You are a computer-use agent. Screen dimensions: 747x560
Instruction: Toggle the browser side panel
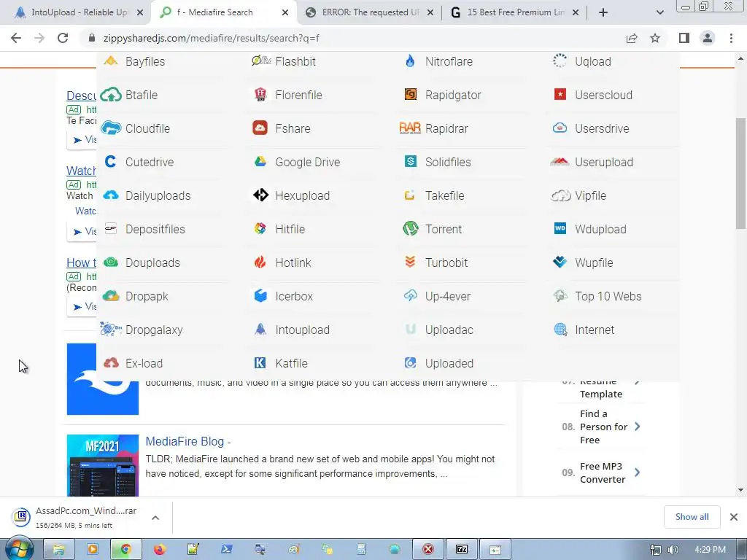pos(684,38)
